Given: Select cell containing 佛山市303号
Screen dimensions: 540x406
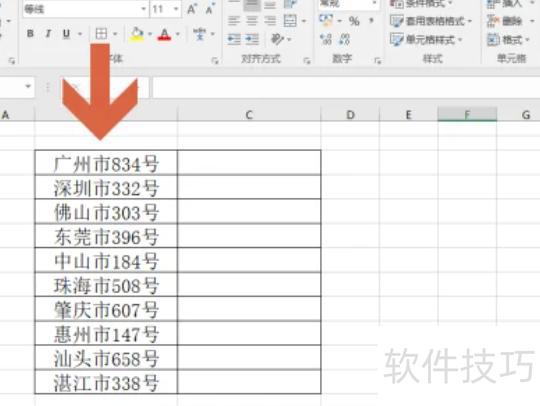Looking at the screenshot, I should [x=106, y=212].
